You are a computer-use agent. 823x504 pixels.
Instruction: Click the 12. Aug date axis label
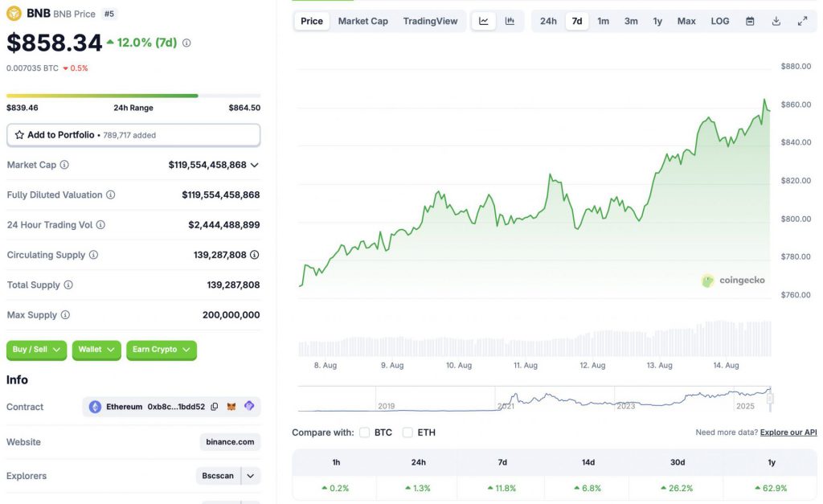click(x=592, y=366)
